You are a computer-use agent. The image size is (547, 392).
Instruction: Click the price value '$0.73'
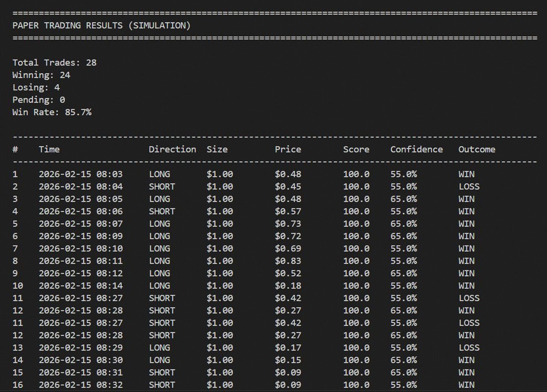pos(288,224)
